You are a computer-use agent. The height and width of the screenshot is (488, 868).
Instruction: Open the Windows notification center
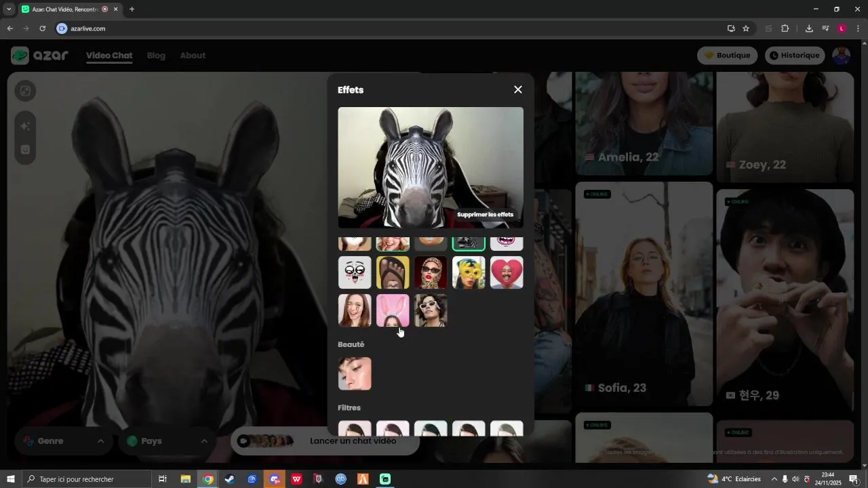pyautogui.click(x=854, y=479)
